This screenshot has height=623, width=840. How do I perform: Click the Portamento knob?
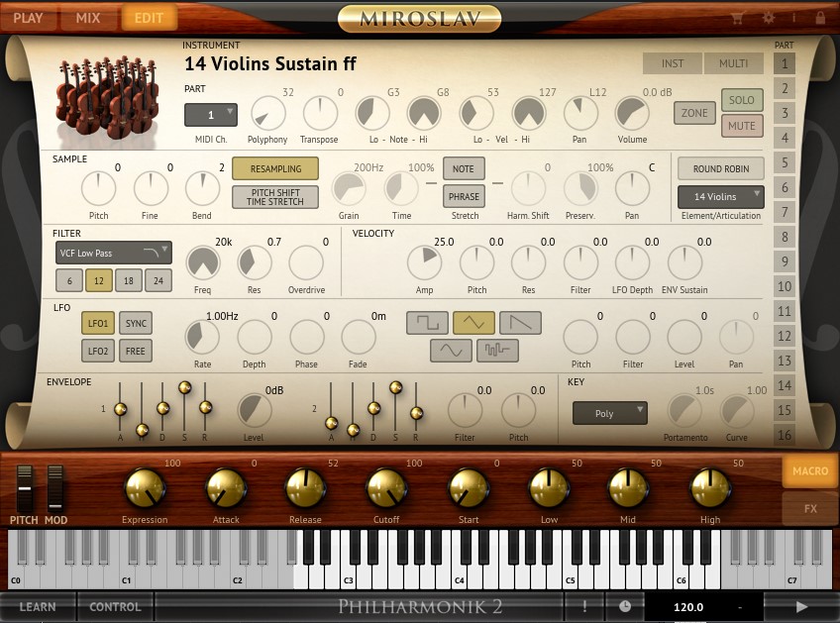pos(685,412)
